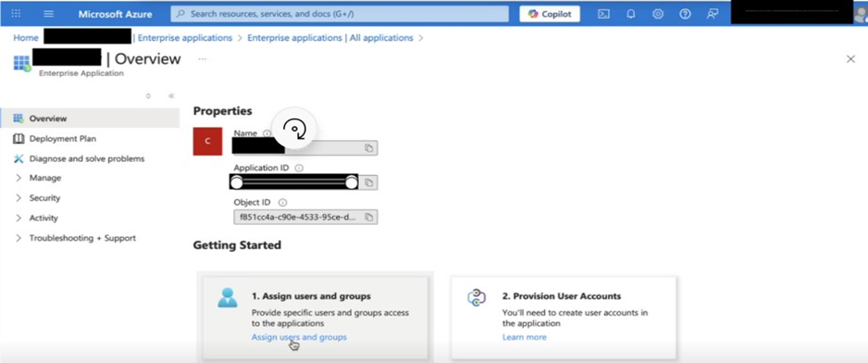
Task: Copy the Name field value
Action: point(368,148)
